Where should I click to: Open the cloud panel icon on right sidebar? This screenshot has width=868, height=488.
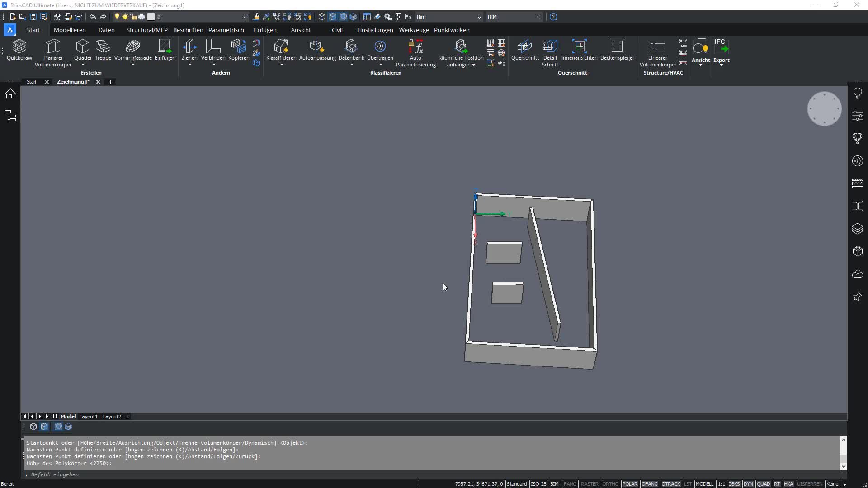858,274
